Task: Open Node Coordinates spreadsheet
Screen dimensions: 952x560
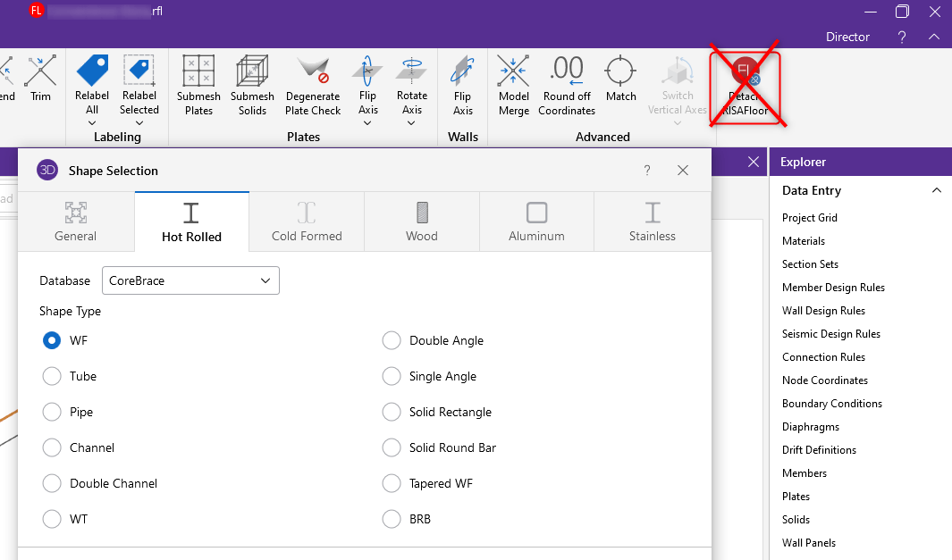Action: (824, 380)
